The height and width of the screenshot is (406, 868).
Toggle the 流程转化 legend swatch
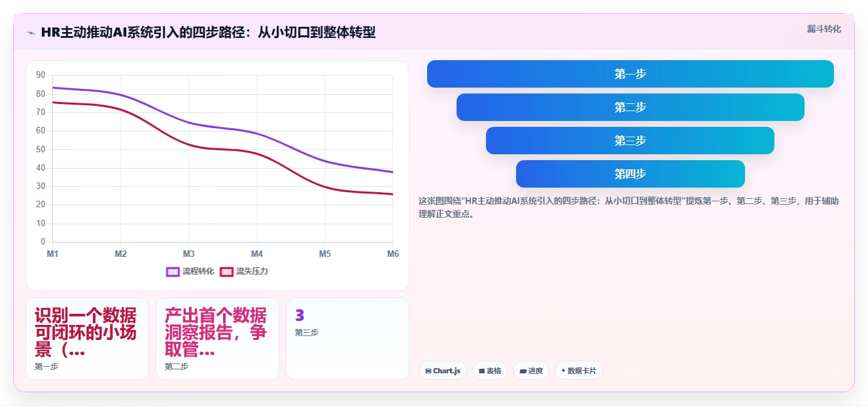coord(173,271)
